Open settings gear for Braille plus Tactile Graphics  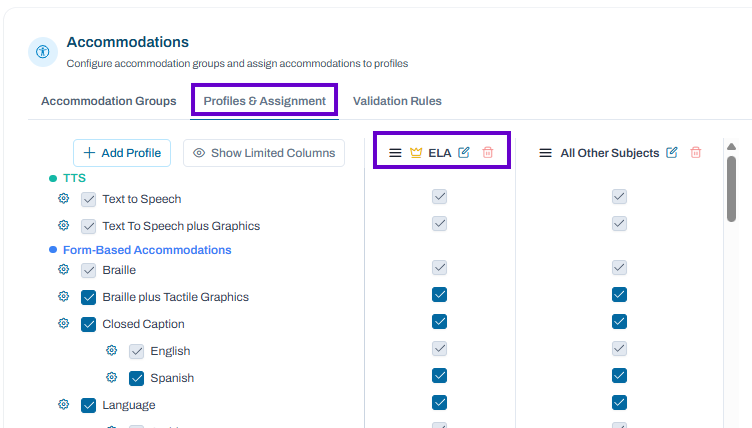[63, 297]
